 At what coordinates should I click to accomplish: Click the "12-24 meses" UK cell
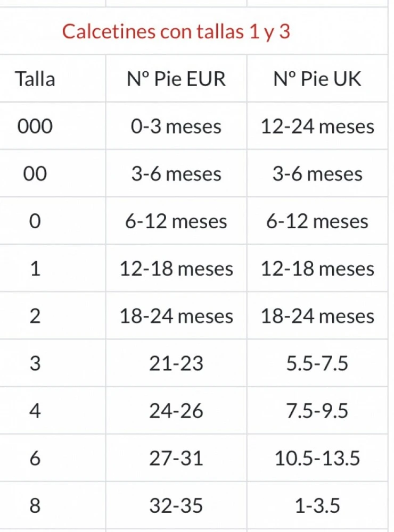click(317, 127)
